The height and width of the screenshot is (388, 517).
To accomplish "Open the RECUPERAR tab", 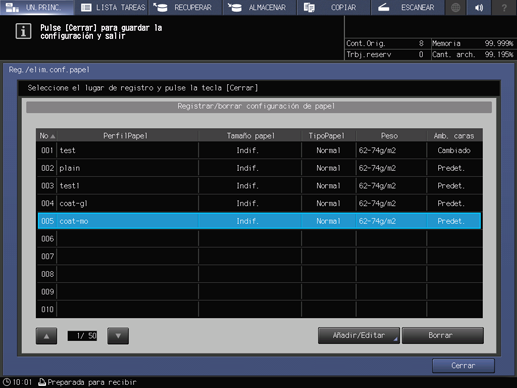I will click(185, 7).
